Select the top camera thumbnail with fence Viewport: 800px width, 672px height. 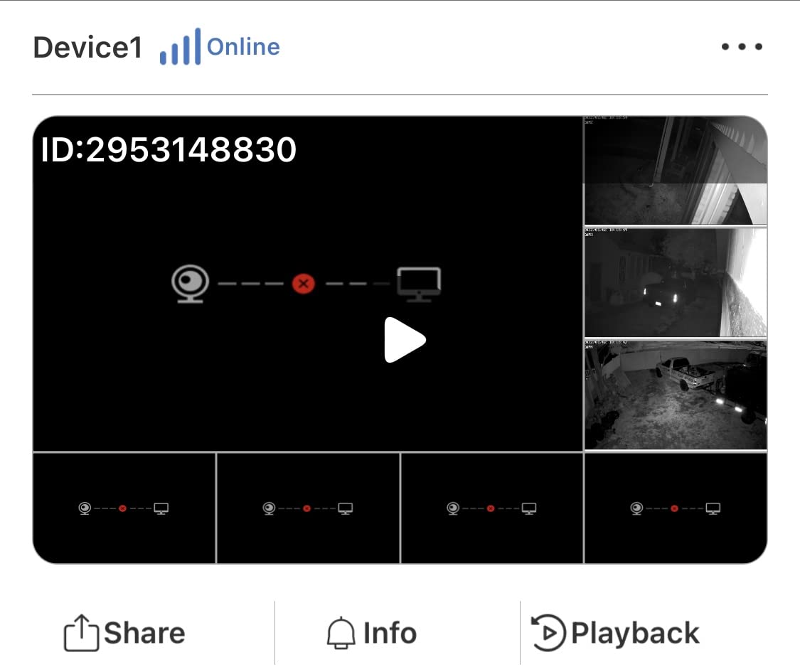coord(675,171)
